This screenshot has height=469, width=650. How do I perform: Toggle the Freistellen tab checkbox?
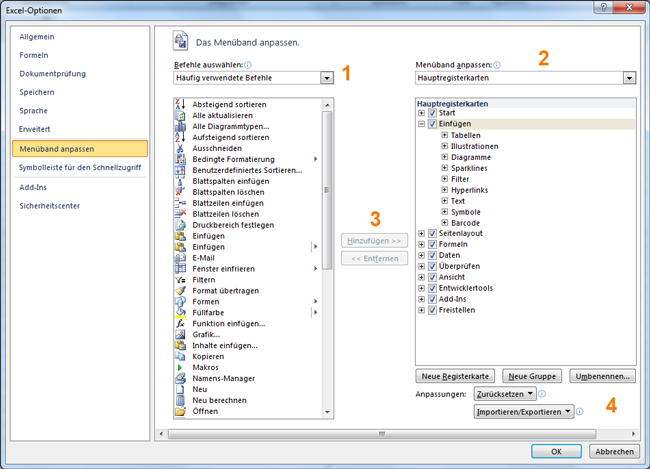coord(432,310)
